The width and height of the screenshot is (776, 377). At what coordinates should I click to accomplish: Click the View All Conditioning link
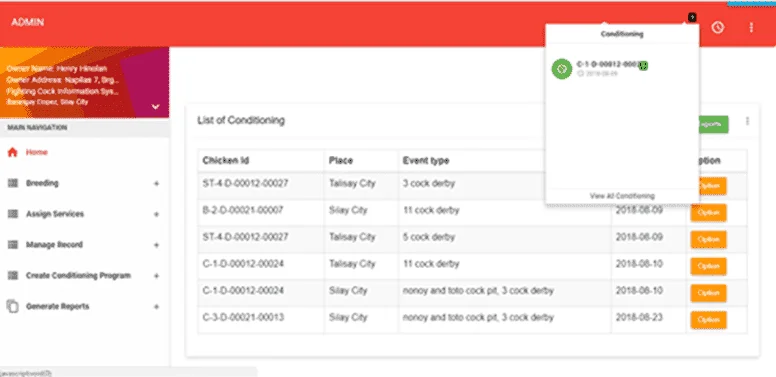click(622, 196)
